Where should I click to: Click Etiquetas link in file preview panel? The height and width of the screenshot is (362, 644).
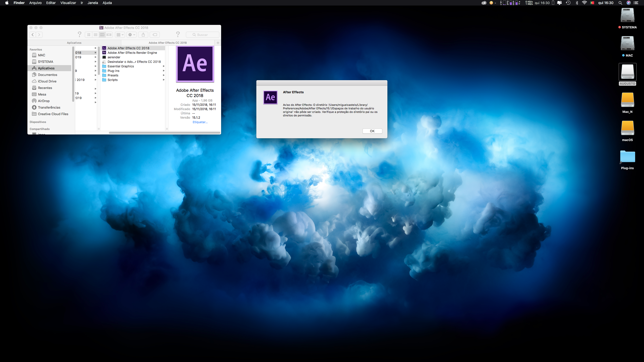(x=200, y=122)
